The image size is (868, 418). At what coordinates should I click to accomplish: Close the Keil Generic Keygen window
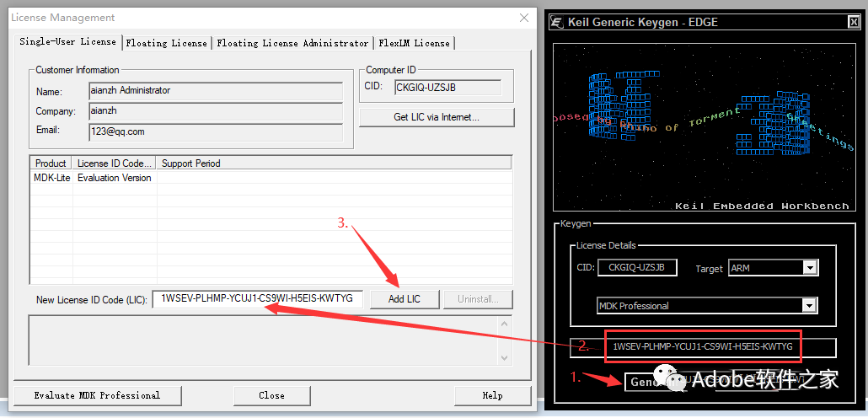click(x=853, y=22)
